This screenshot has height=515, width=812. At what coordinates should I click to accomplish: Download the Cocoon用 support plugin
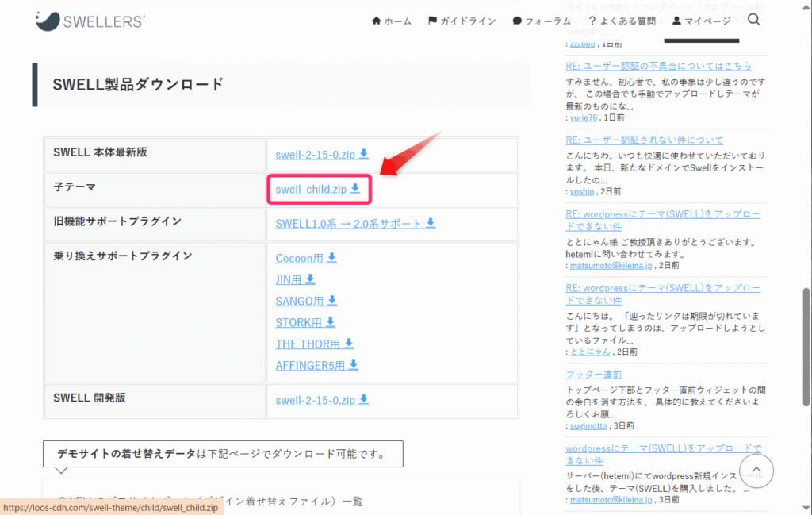(306, 258)
